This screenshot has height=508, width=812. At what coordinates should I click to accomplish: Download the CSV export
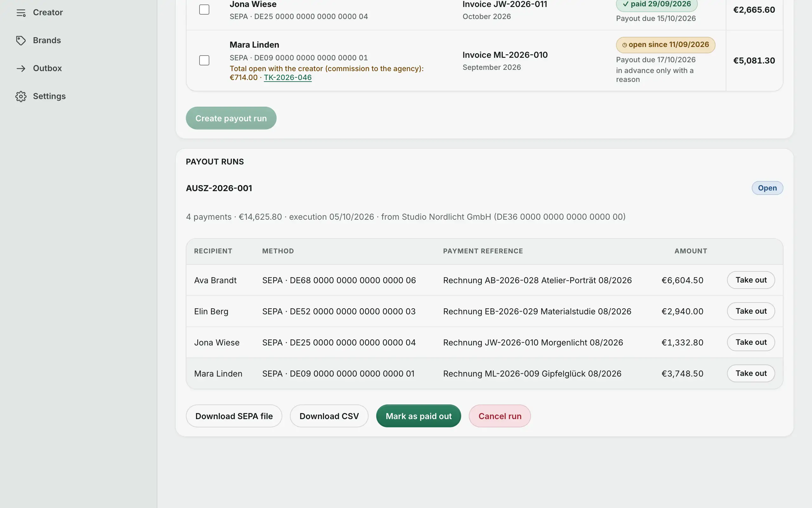(329, 416)
